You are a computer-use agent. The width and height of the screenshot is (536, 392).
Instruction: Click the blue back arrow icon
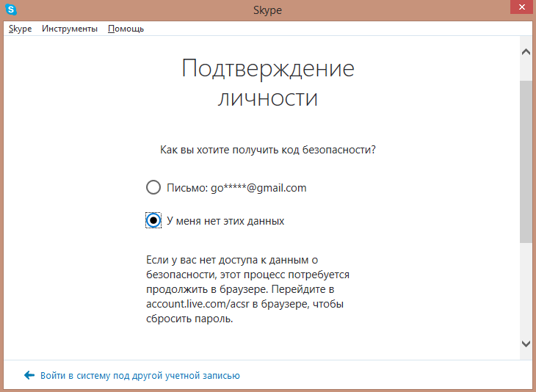(29, 375)
